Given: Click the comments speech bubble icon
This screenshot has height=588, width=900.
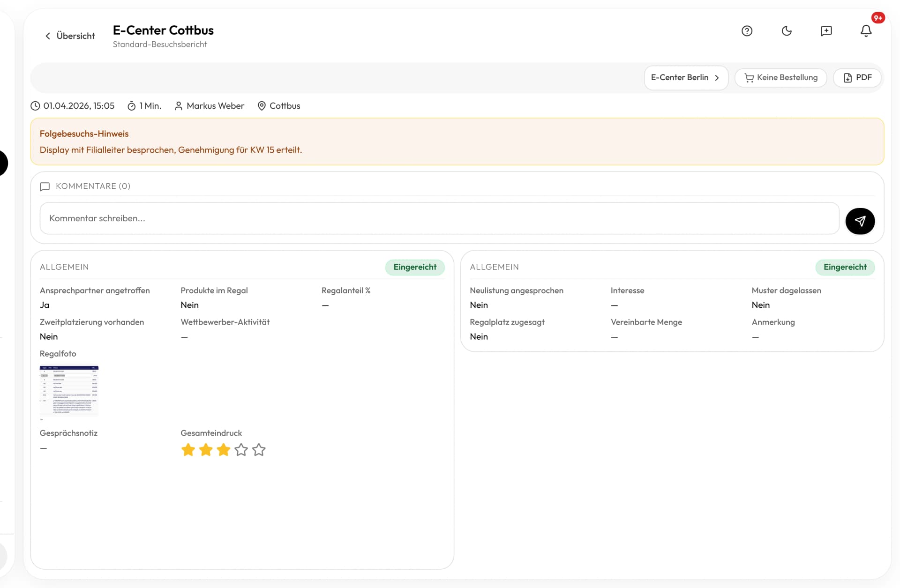Looking at the screenshot, I should click(45, 186).
